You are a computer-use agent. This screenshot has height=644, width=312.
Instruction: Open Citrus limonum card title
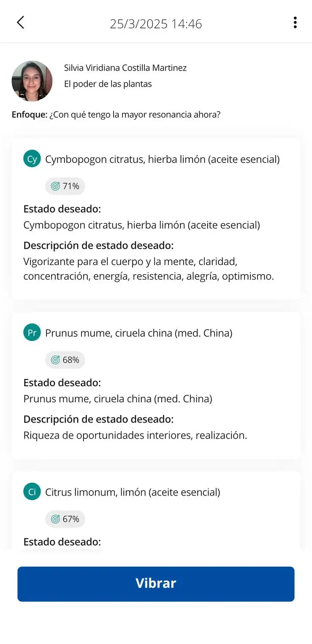click(x=133, y=492)
